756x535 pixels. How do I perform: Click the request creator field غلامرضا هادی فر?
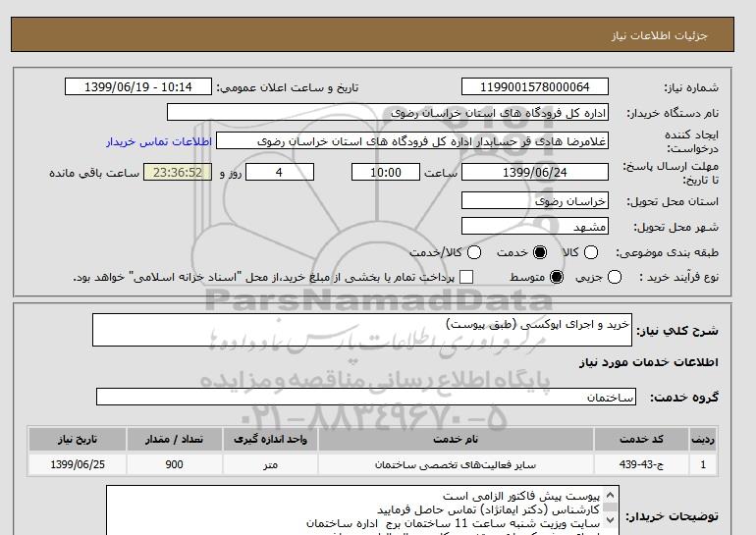[x=412, y=141]
